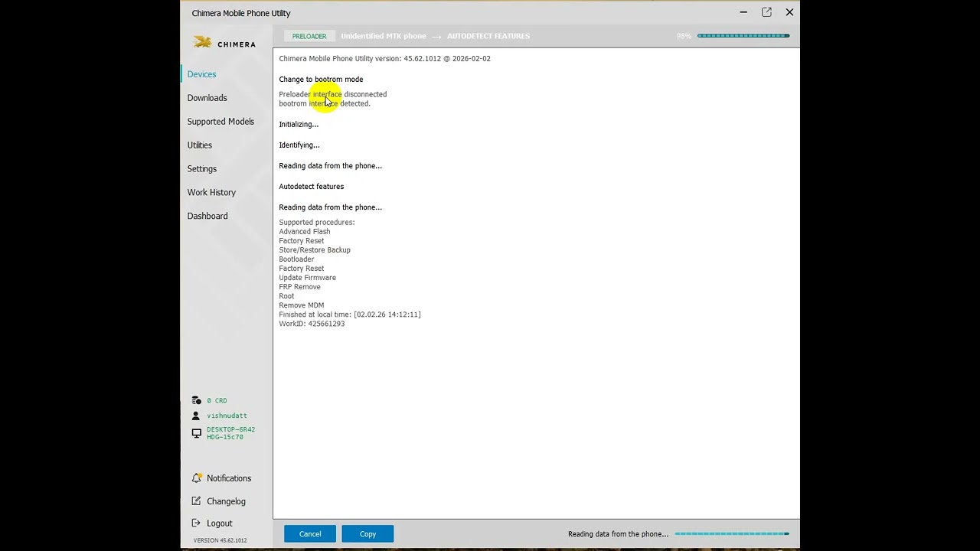This screenshot has height=551, width=980.
Task: Click the 'Initializing...' log line
Action: pos(299,125)
